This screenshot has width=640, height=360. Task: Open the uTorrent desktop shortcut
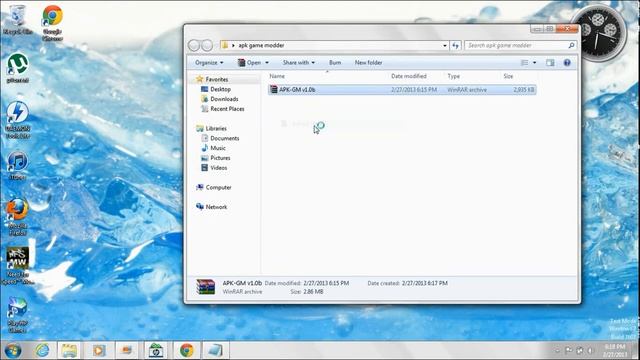point(18,68)
